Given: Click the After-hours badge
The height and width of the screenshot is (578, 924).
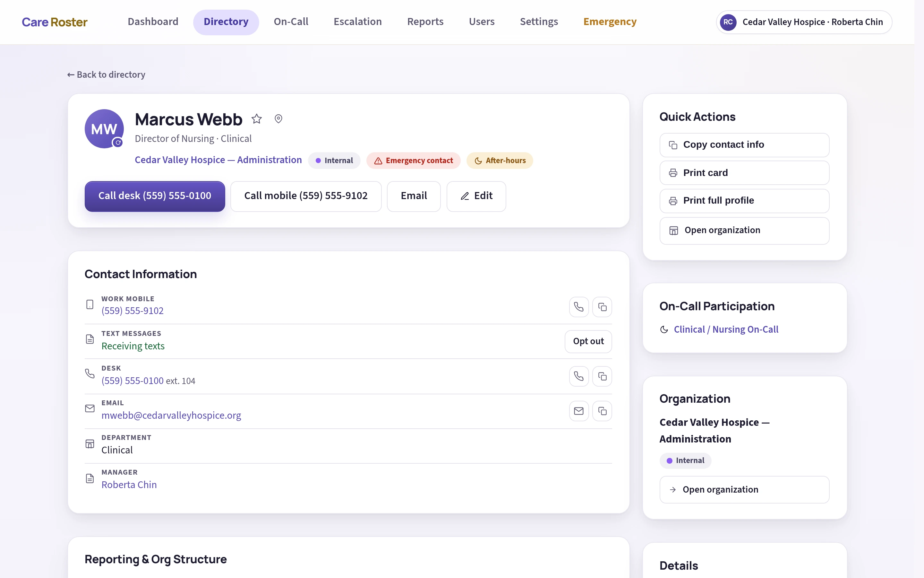Looking at the screenshot, I should click(500, 161).
